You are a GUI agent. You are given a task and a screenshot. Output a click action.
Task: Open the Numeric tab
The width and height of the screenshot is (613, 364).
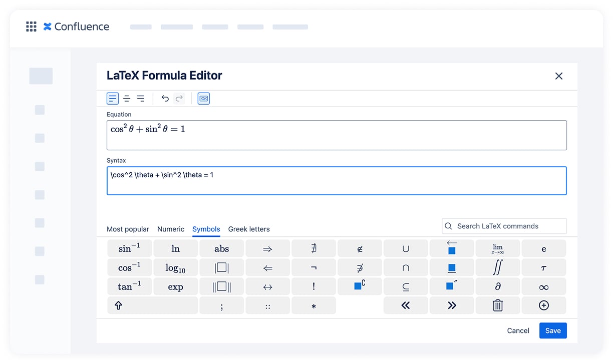coord(171,229)
